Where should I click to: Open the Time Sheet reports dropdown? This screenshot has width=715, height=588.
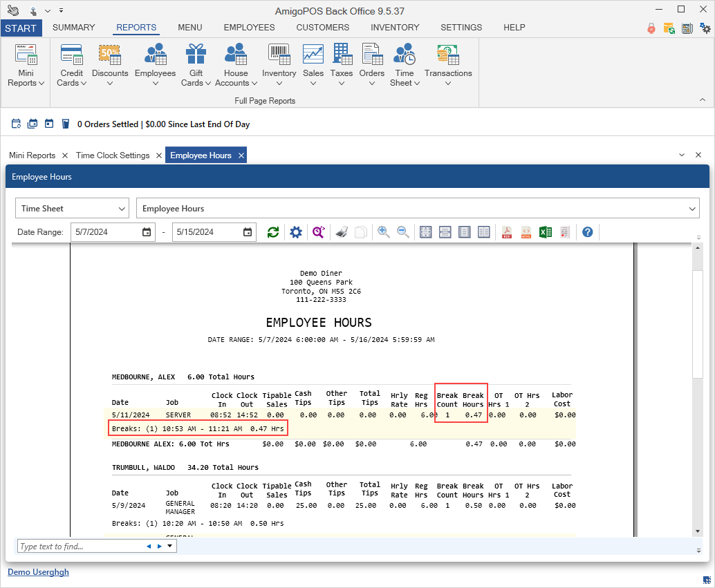click(x=404, y=66)
